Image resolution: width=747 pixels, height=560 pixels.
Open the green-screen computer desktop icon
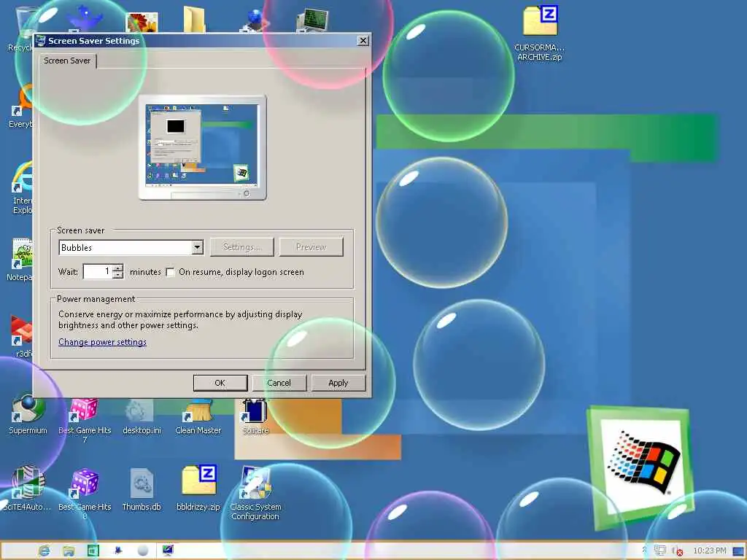coord(312,21)
